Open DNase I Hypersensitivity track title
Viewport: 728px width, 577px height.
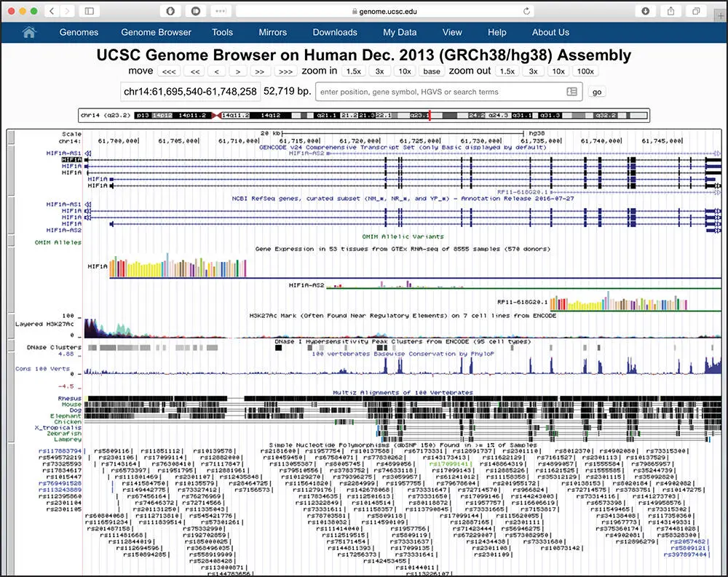403,341
